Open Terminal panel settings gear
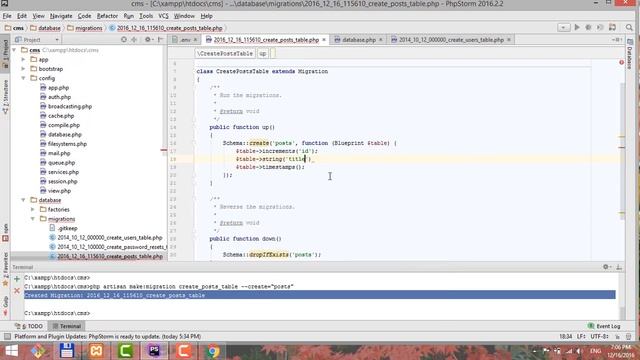This screenshot has width=640, height=360. pyautogui.click(x=607, y=267)
